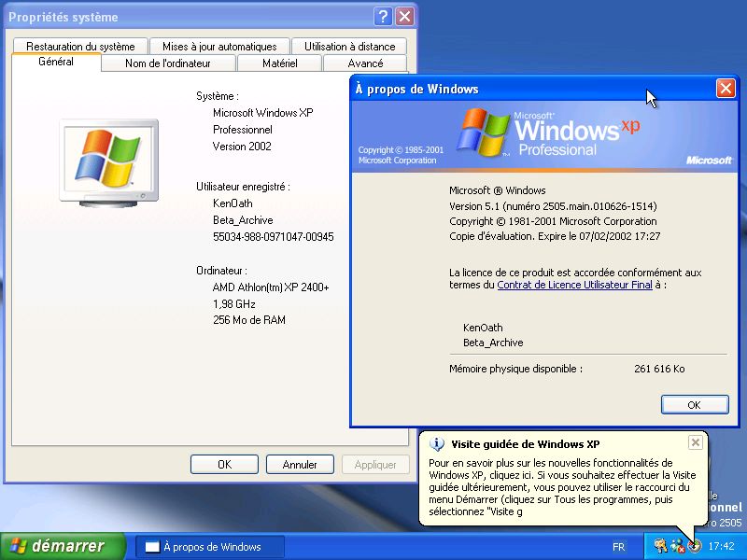The width and height of the screenshot is (747, 560).
Task: Click the 'Version 2002' text
Action: tap(242, 147)
